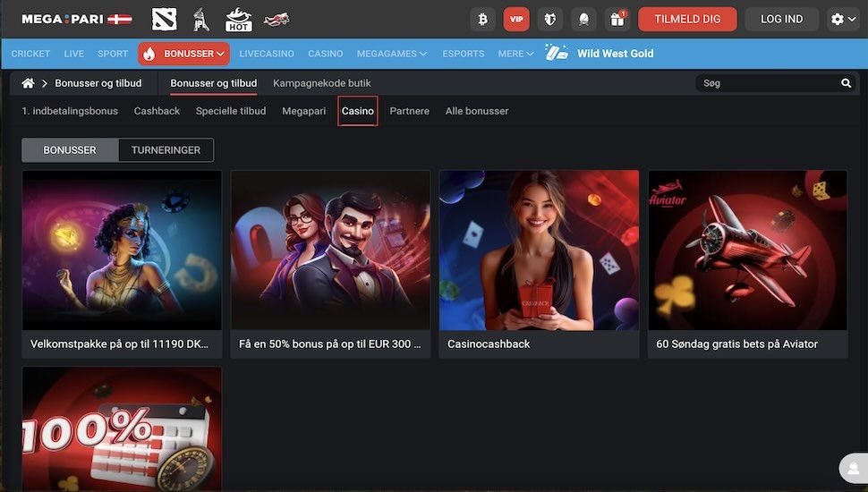The height and width of the screenshot is (492, 868).
Task: Open the Dota 2 game icon
Action: 165,20
